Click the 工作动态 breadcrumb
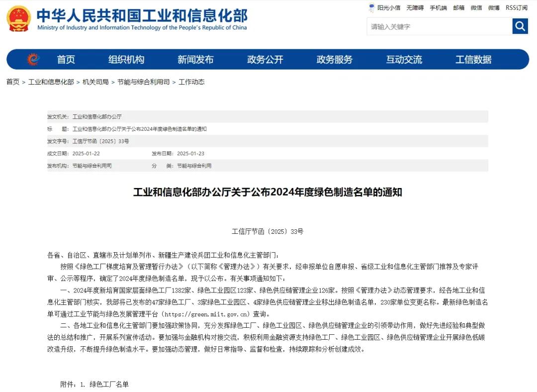The width and height of the screenshot is (537, 392). 191,82
